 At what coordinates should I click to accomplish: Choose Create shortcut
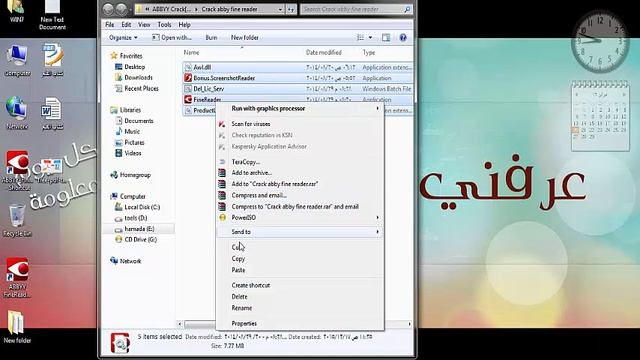(300, 285)
